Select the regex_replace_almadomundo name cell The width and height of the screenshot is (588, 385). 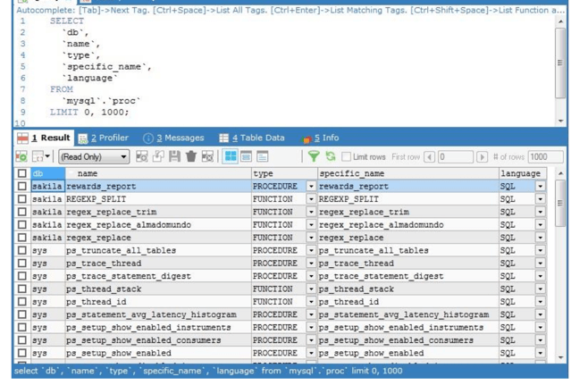(x=158, y=225)
